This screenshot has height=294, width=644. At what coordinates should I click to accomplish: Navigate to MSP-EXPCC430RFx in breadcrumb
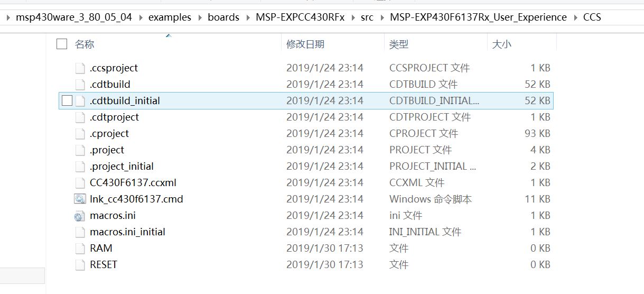coord(300,17)
